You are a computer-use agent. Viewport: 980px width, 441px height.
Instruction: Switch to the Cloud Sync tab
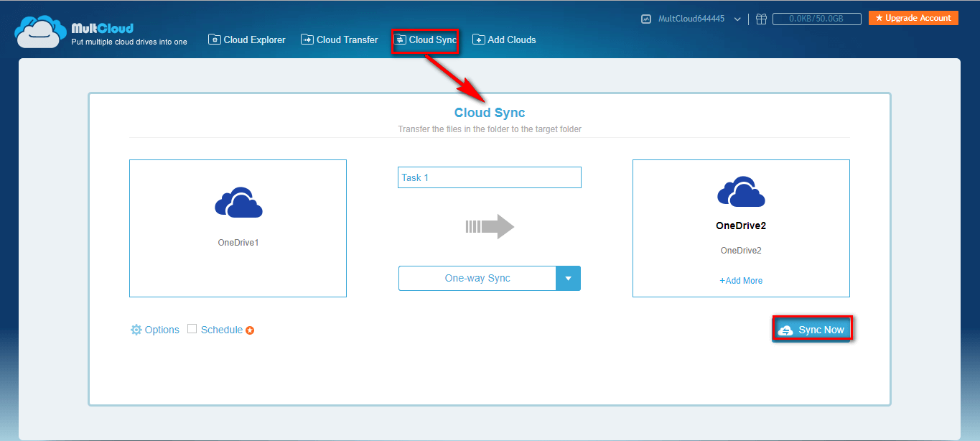[x=426, y=40]
